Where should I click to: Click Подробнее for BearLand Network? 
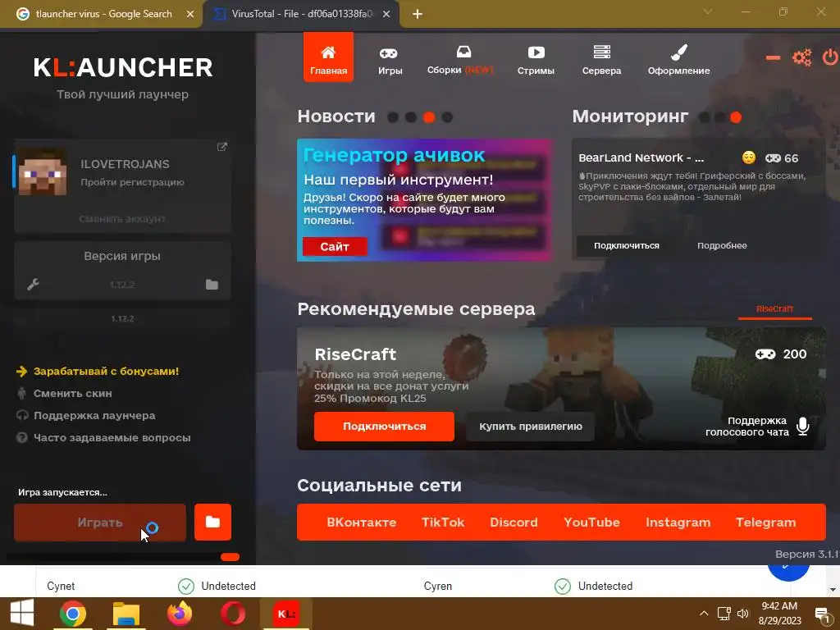coord(722,245)
